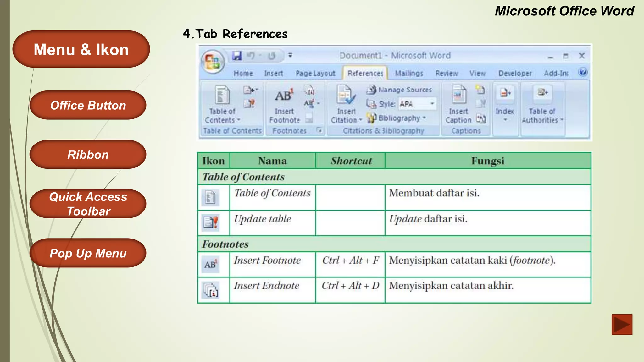Screen dimensions: 644x362
Task: Click Insert Footnote icon in table row
Action: click(210, 265)
